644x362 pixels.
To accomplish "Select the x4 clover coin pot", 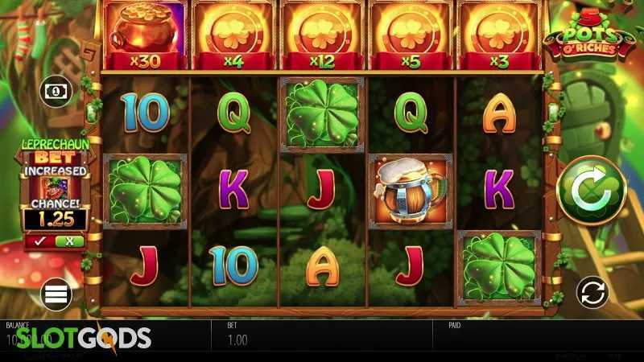I will point(233,35).
